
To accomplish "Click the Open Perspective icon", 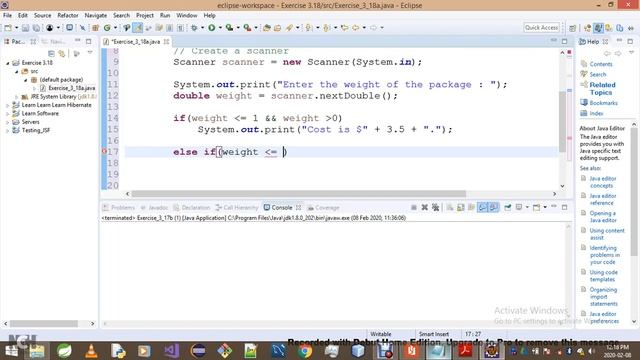I will coord(573,28).
